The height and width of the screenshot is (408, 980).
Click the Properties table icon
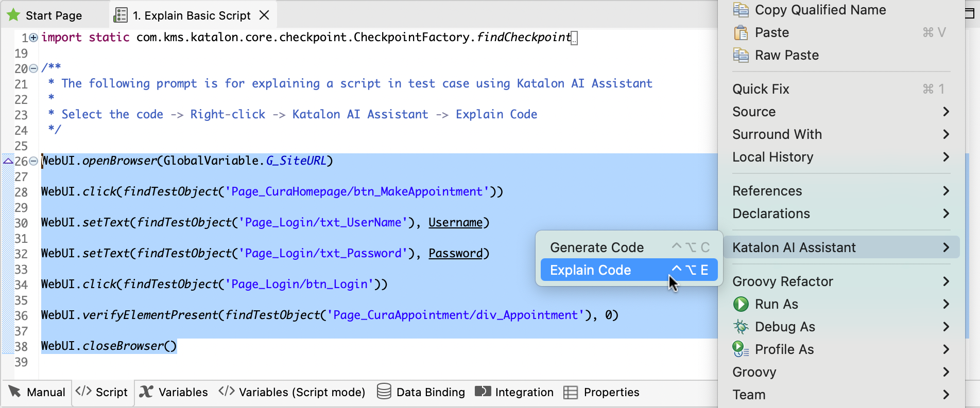click(570, 393)
